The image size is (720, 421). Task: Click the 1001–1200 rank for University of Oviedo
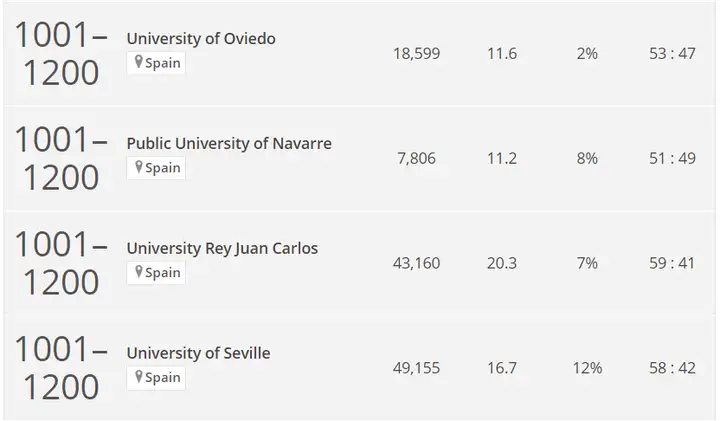point(61,54)
